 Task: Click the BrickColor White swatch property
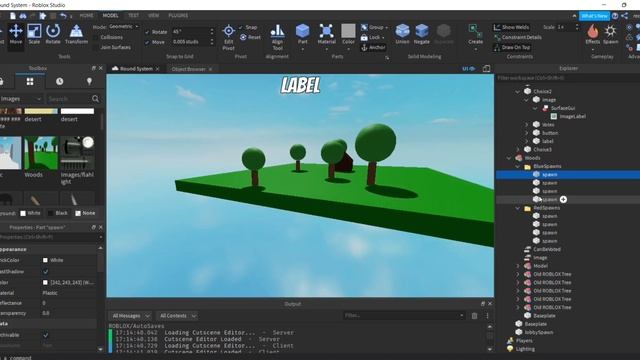(x=45, y=260)
